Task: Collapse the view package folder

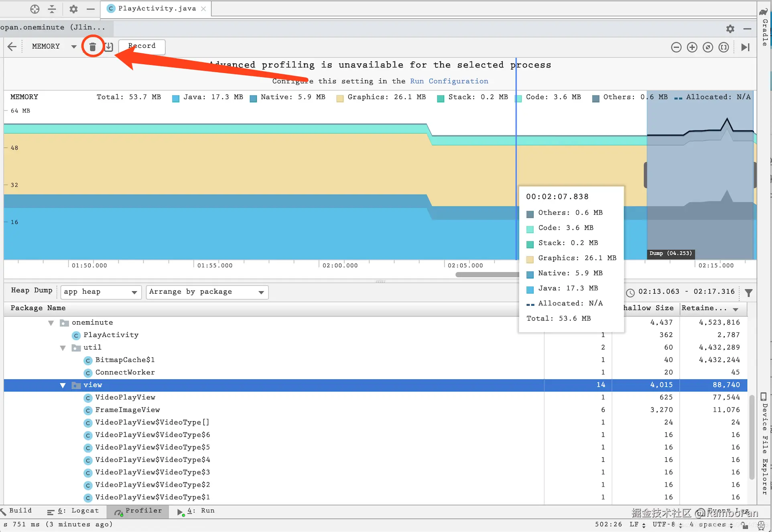Action: (x=63, y=385)
